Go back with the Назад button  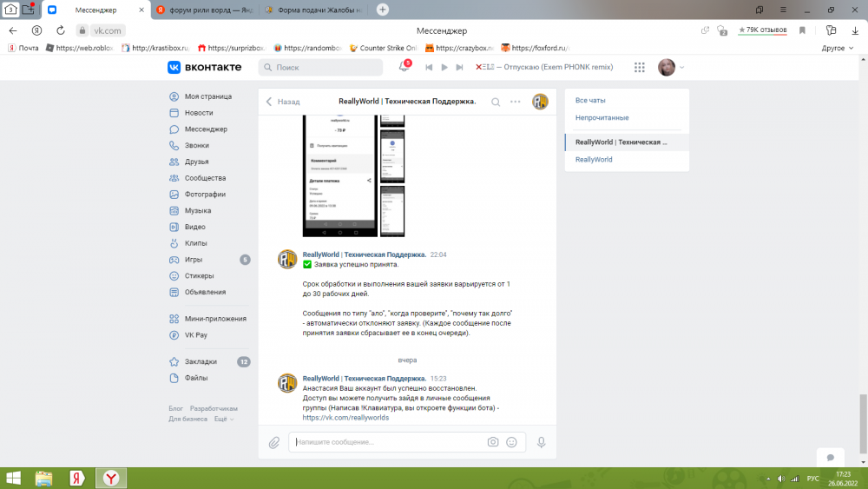283,102
